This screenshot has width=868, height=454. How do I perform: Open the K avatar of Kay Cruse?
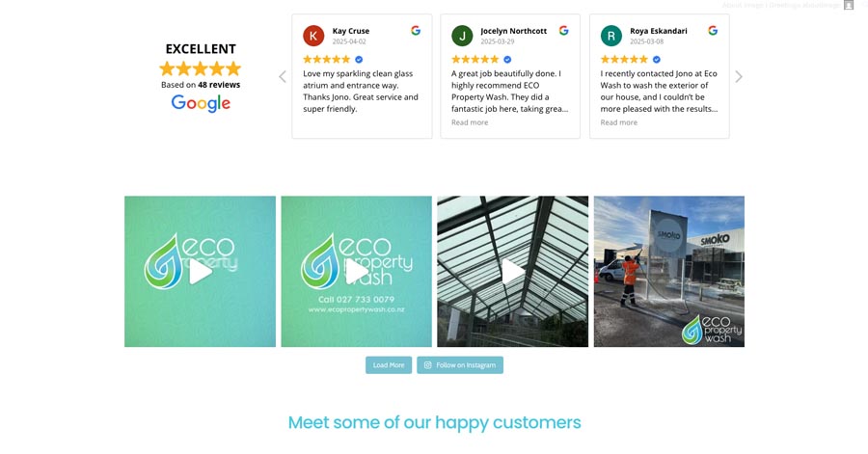coord(313,36)
